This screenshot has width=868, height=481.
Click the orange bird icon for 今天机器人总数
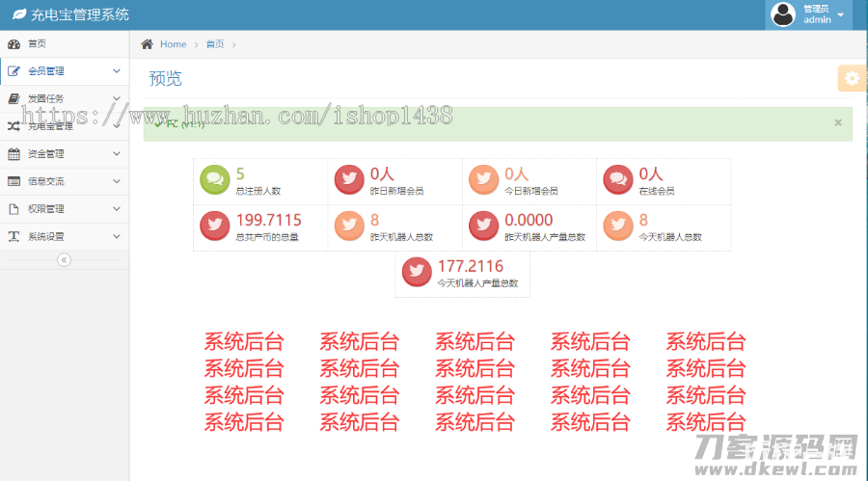point(618,226)
